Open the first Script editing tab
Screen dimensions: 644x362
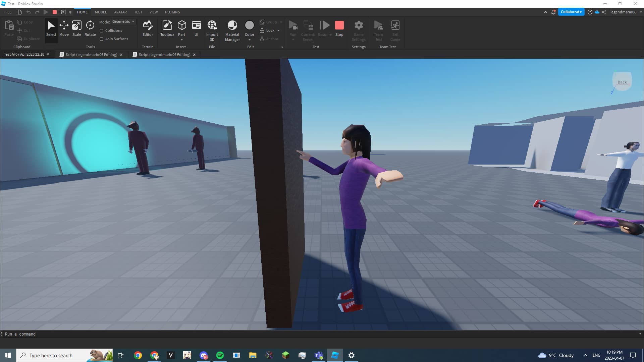(91, 54)
